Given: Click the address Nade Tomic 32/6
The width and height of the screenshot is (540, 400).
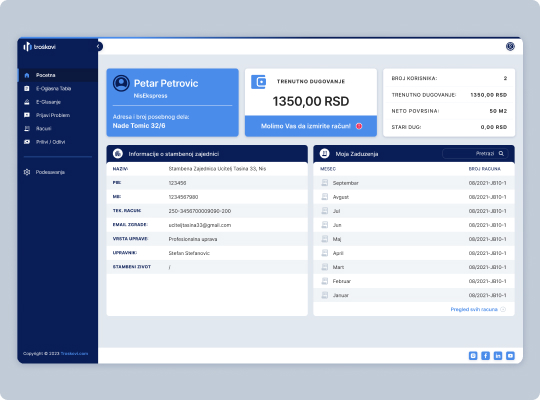Looking at the screenshot, I should (x=139, y=126).
